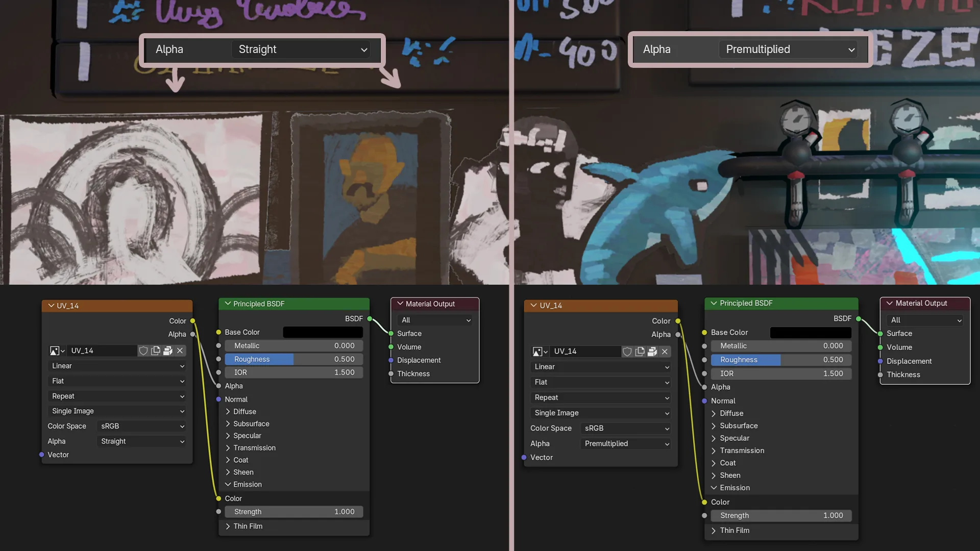Click the open image icon in right UV_14 node
This screenshot has width=980, height=551.
coord(652,352)
